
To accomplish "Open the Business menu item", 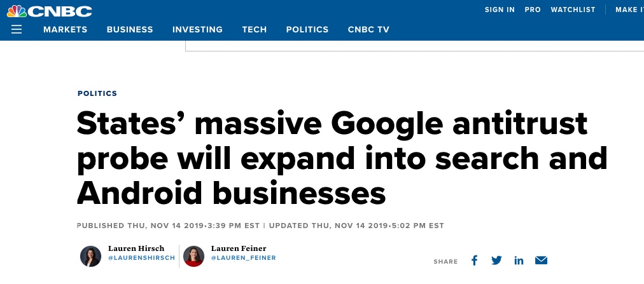I will point(130,29).
